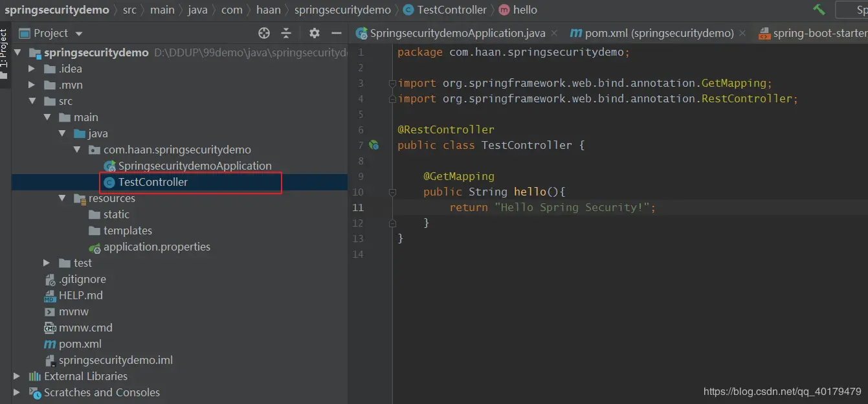Click the Spring bean gutter icon on line 7
Screen dimensions: 868x404
click(x=373, y=145)
